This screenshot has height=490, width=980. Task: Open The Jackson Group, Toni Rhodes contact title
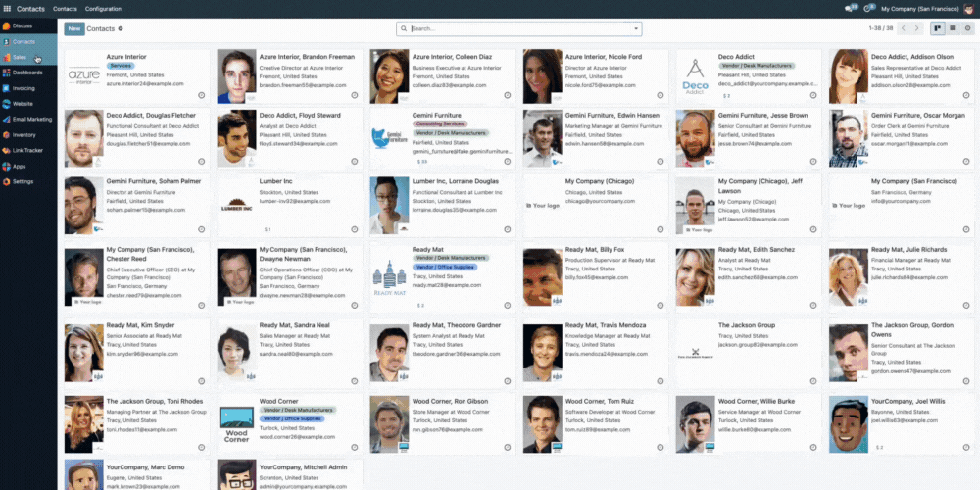(156, 401)
